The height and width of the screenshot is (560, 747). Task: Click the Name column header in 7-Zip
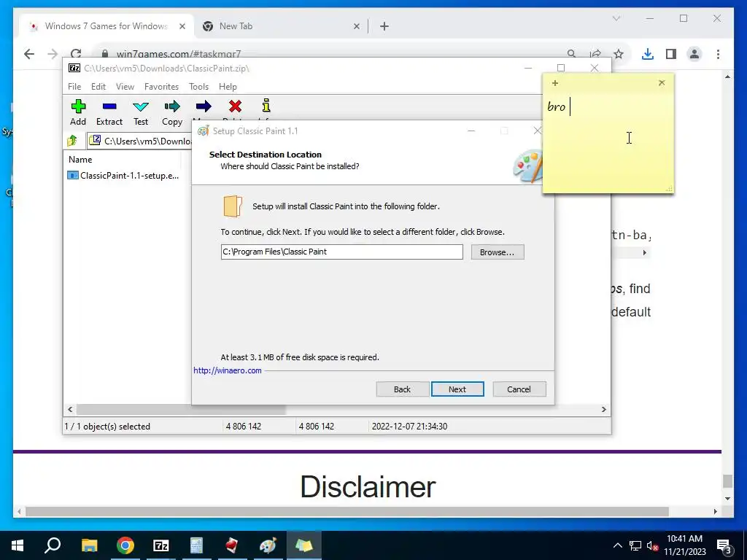coord(80,160)
